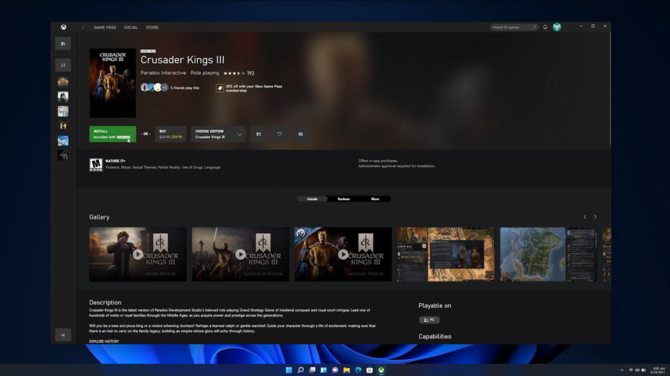Image resolution: width=670 pixels, height=376 pixels.
Task: Open the Chat icon in the taskbar
Action: (335, 370)
